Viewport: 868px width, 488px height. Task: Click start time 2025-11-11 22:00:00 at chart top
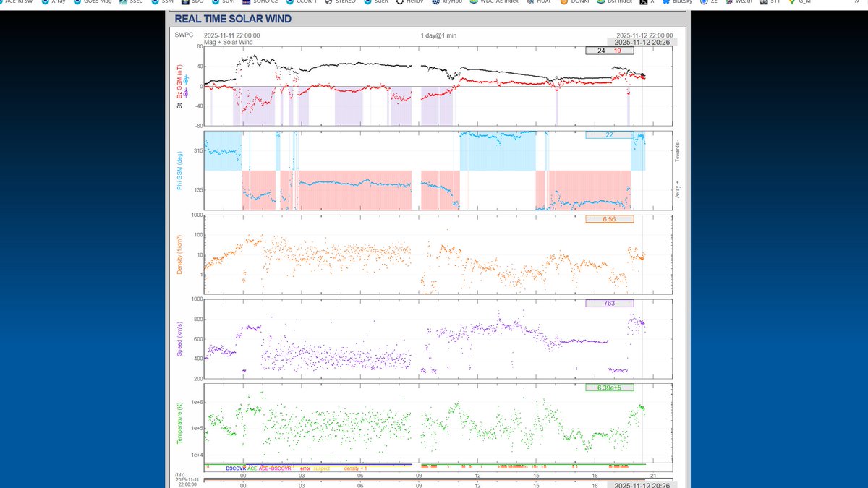(x=231, y=35)
